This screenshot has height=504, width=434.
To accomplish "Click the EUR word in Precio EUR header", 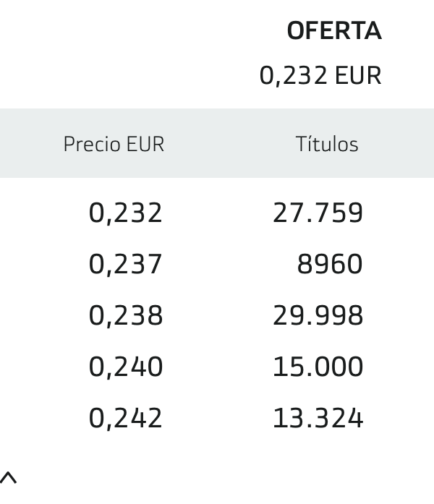I will pos(145,144).
